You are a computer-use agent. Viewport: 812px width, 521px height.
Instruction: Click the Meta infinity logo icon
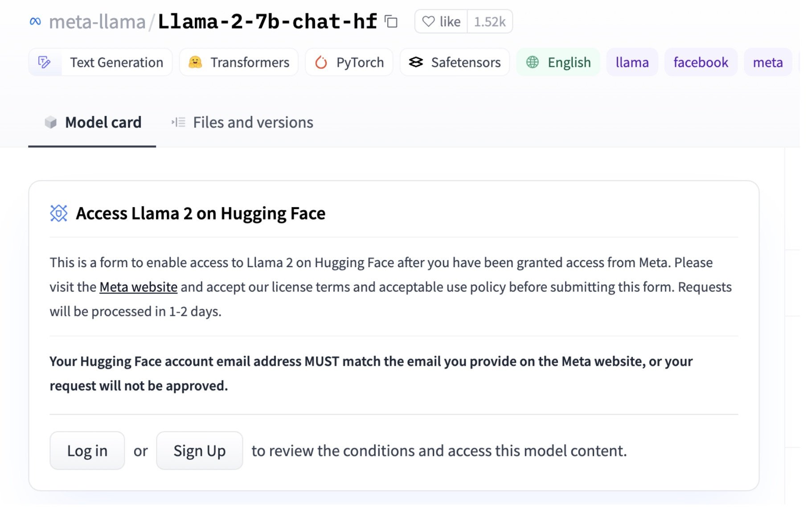[35, 21]
